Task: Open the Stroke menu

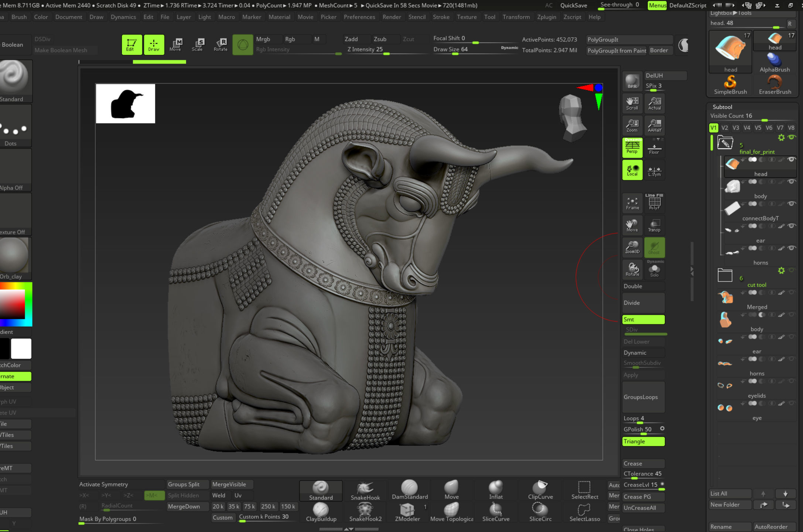Action: point(441,17)
